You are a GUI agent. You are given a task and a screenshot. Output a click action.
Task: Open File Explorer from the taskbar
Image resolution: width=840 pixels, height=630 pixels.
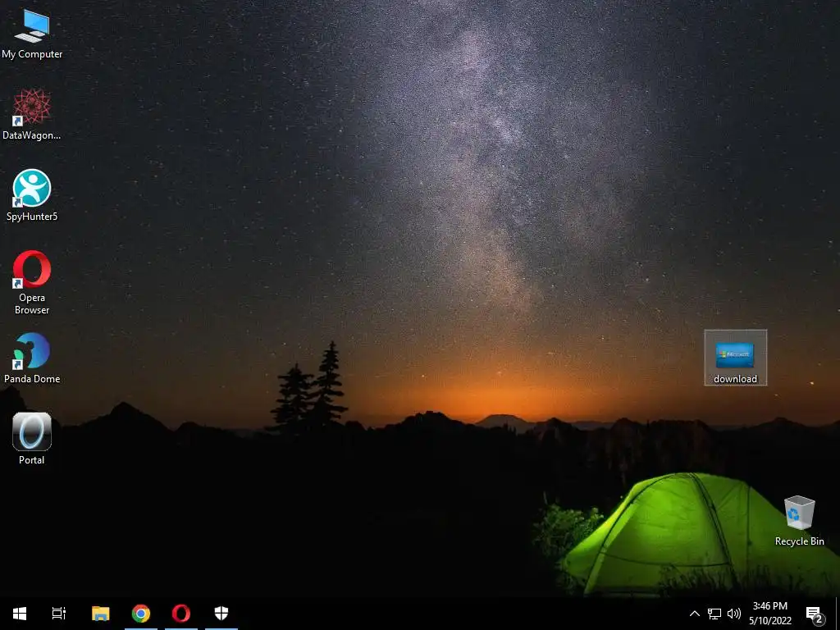click(100, 614)
